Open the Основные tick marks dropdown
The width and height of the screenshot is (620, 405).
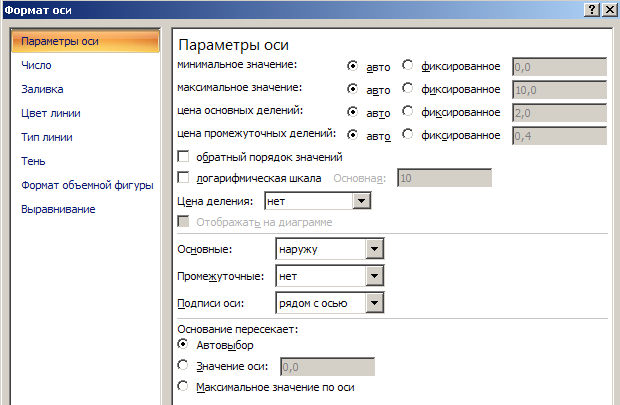pyautogui.click(x=374, y=249)
